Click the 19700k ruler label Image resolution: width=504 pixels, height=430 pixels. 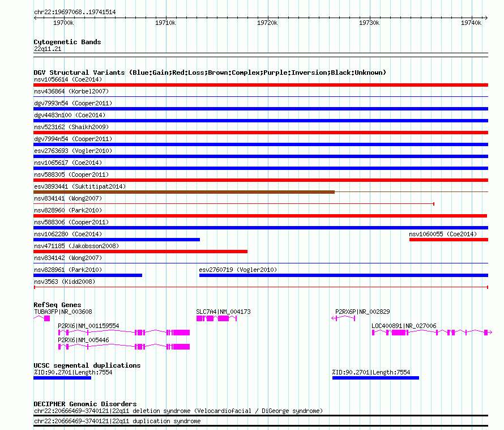tap(63, 23)
